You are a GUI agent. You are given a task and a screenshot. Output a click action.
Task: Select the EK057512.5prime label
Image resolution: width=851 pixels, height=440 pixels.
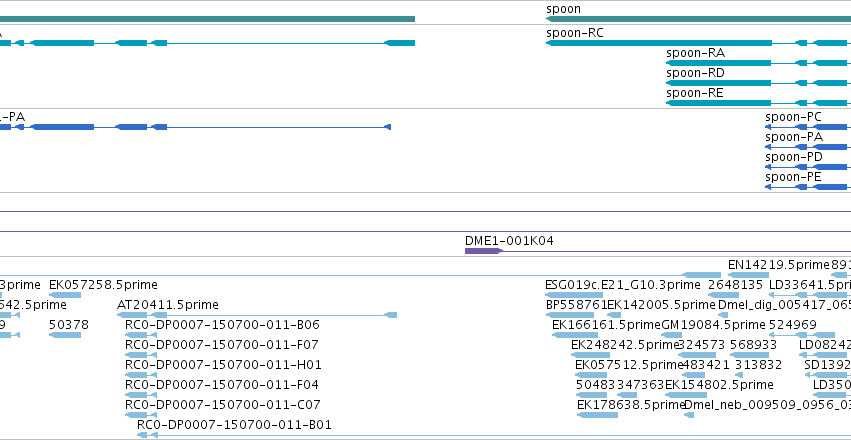pyautogui.click(x=629, y=365)
